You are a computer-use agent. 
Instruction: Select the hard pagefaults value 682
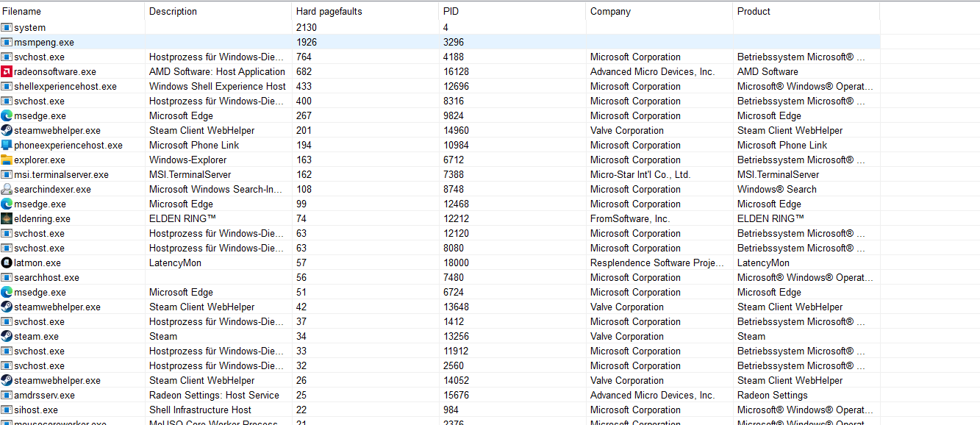coord(304,71)
